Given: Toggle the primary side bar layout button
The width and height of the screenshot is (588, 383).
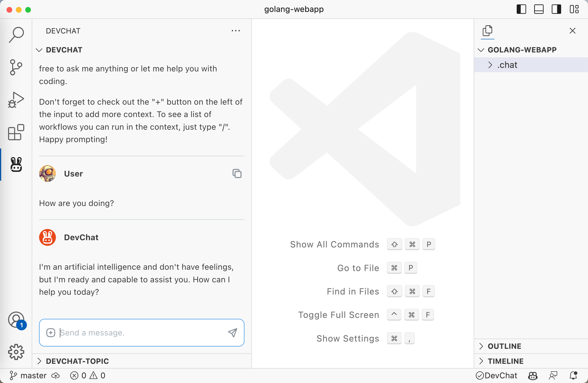Looking at the screenshot, I should [x=521, y=9].
